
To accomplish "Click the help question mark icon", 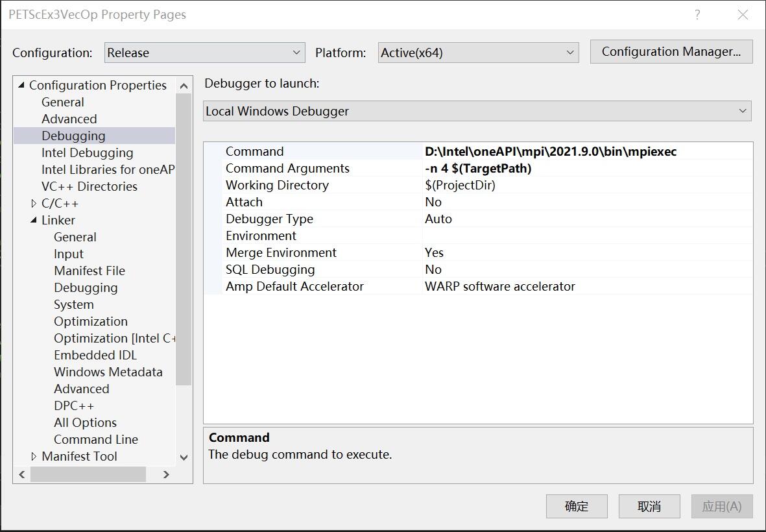I will (x=697, y=15).
